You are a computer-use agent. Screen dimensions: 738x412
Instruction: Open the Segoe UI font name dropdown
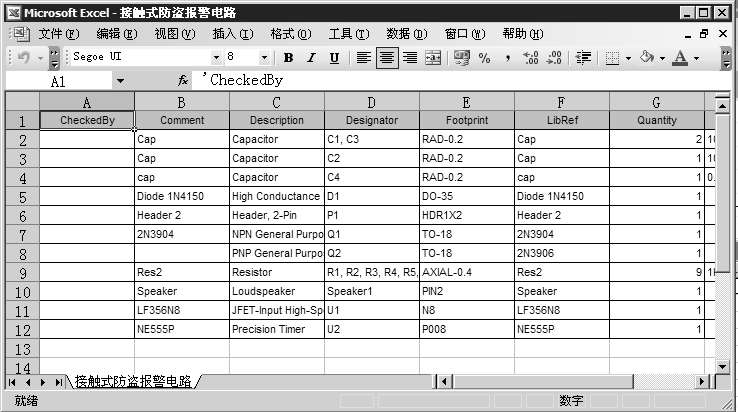(216, 57)
